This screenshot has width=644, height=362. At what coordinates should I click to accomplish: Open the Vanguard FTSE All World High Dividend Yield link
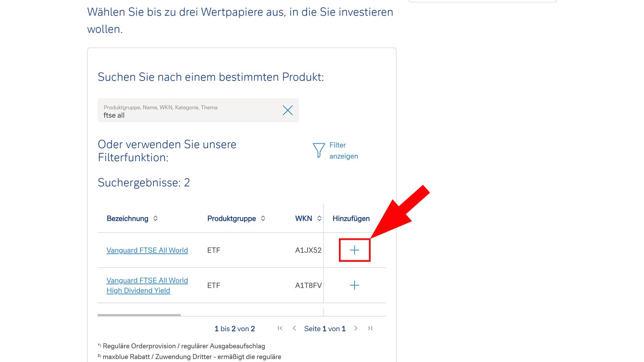(147, 285)
